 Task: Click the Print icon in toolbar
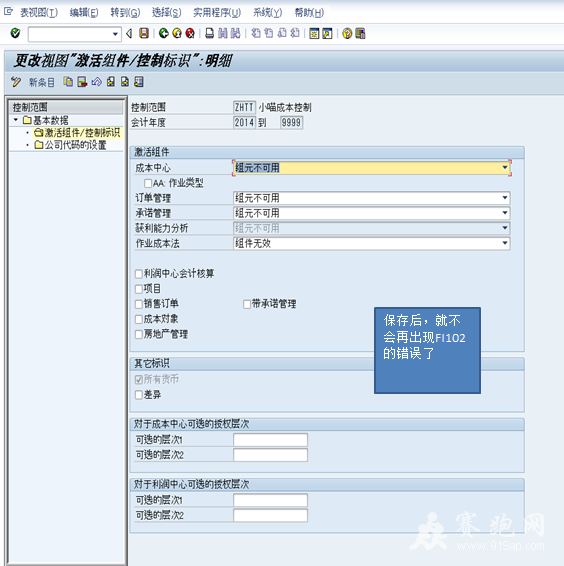[x=209, y=33]
